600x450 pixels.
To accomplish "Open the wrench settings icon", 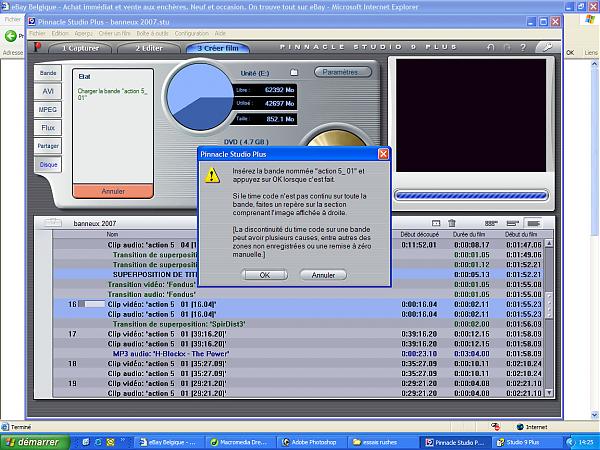I will coord(547,47).
